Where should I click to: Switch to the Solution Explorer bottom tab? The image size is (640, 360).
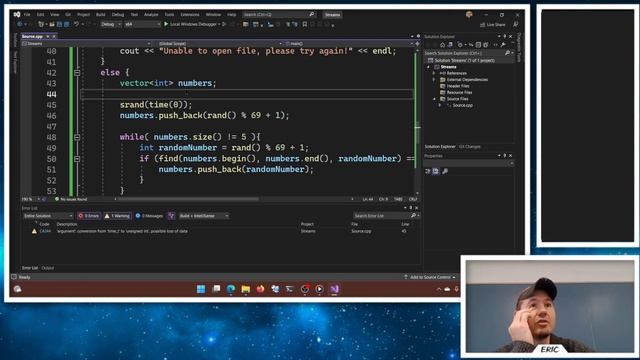pos(440,147)
